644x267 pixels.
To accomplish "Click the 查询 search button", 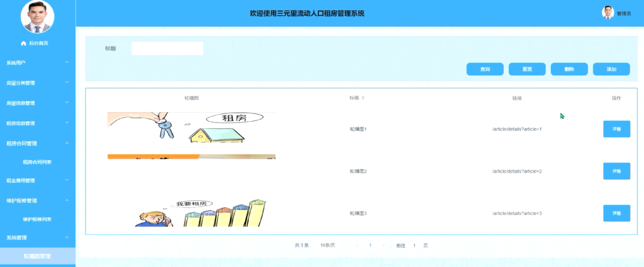I will pyautogui.click(x=485, y=69).
